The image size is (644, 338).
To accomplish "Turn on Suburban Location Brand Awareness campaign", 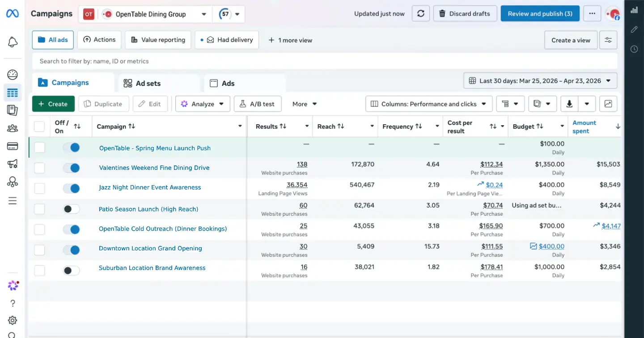I will [71, 270].
